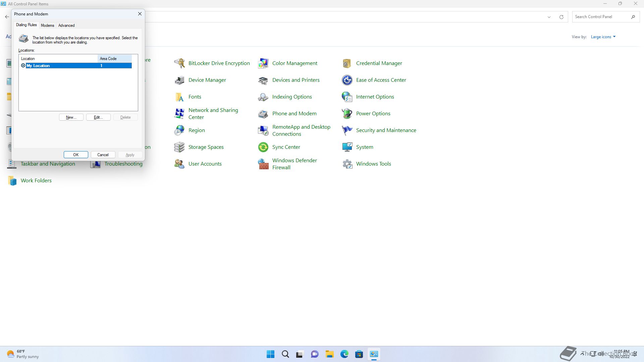Open Taskbar and Navigation icon
644x362 pixels.
(12, 164)
